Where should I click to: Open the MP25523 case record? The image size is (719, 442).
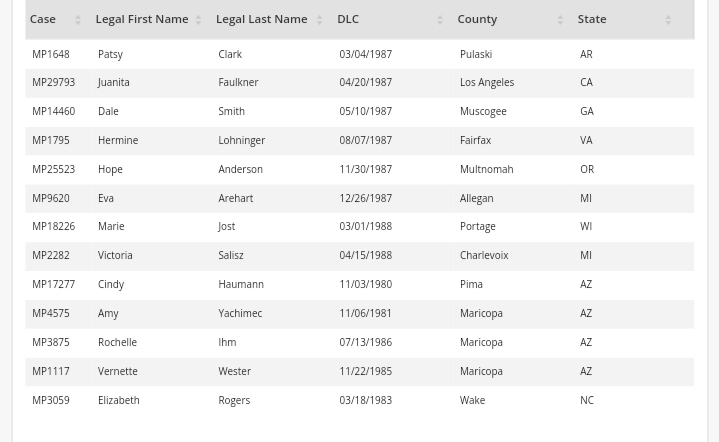click(53, 169)
